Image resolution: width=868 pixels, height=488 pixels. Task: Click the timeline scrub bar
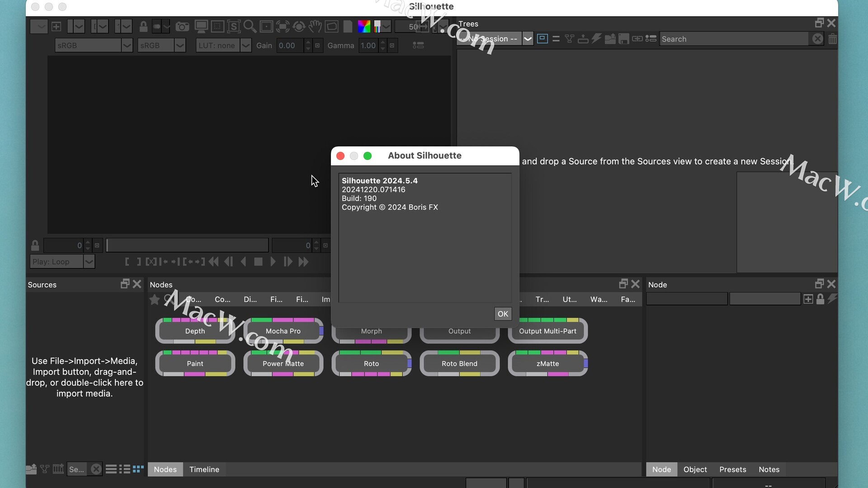(x=187, y=245)
